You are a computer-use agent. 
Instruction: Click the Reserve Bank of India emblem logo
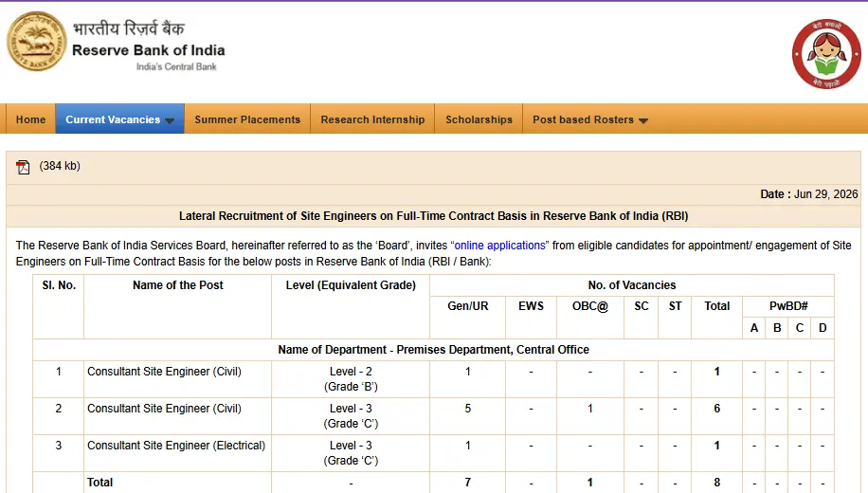37,42
